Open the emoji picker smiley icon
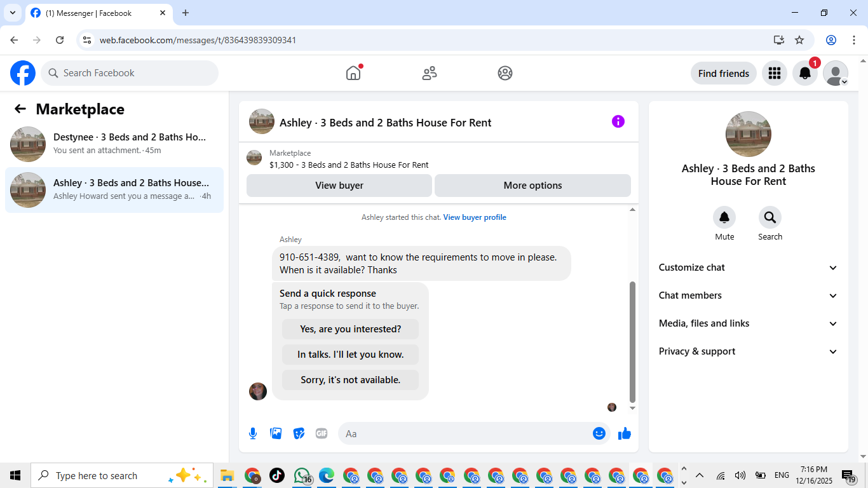 point(599,433)
